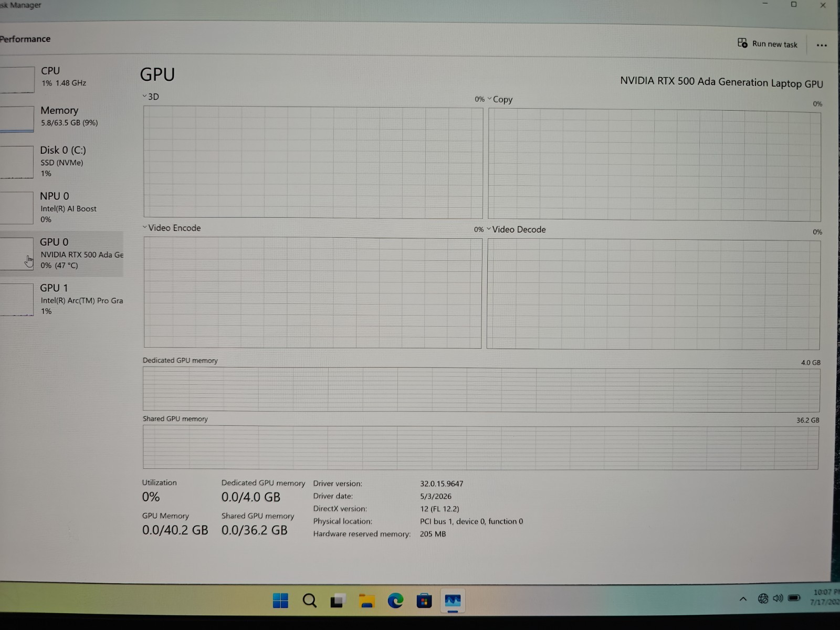Open the Video Decode engine dropdown
Image resolution: width=840 pixels, height=630 pixels.
pyautogui.click(x=516, y=229)
